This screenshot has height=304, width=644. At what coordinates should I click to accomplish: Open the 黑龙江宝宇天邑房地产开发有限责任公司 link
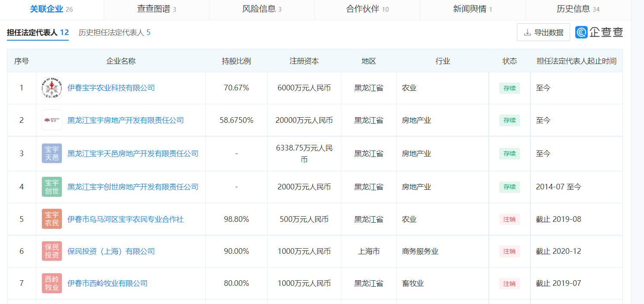(133, 154)
